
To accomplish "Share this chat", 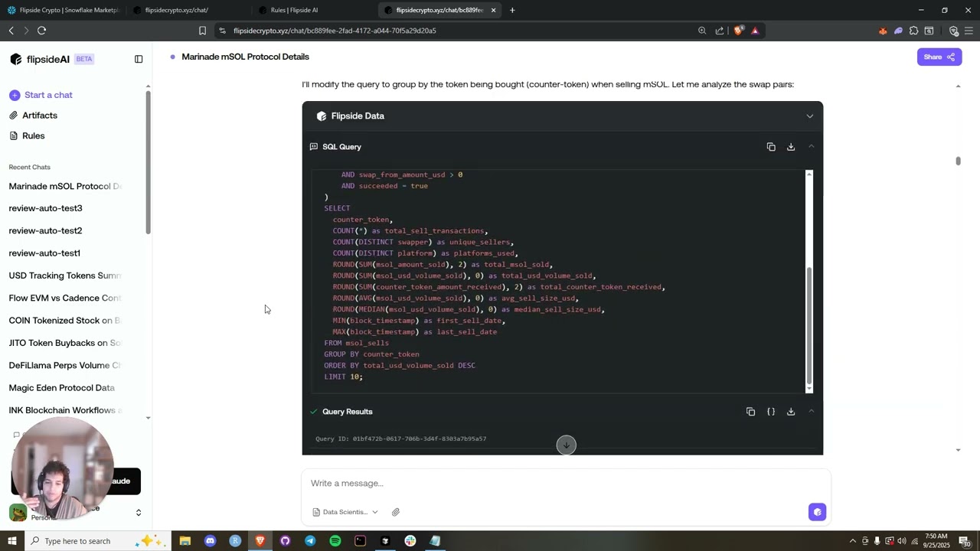I will click(939, 57).
